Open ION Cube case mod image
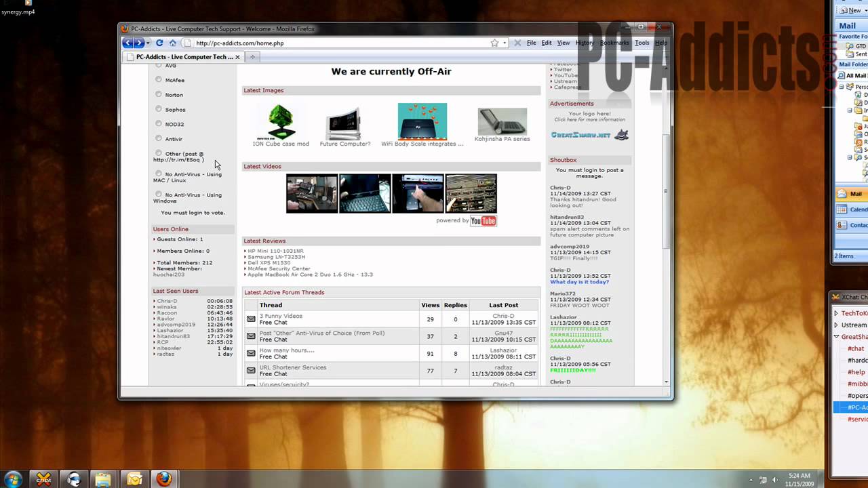 coord(281,121)
